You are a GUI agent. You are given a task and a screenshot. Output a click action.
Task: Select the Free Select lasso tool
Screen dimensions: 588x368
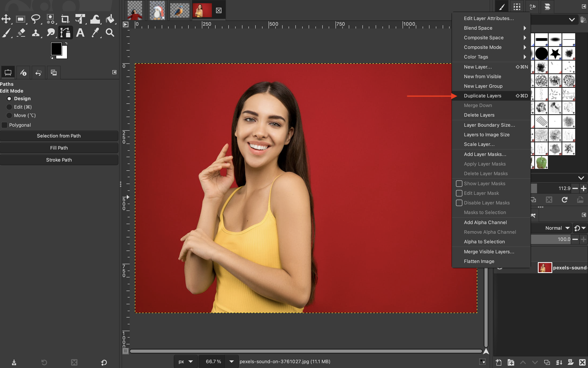(x=36, y=19)
